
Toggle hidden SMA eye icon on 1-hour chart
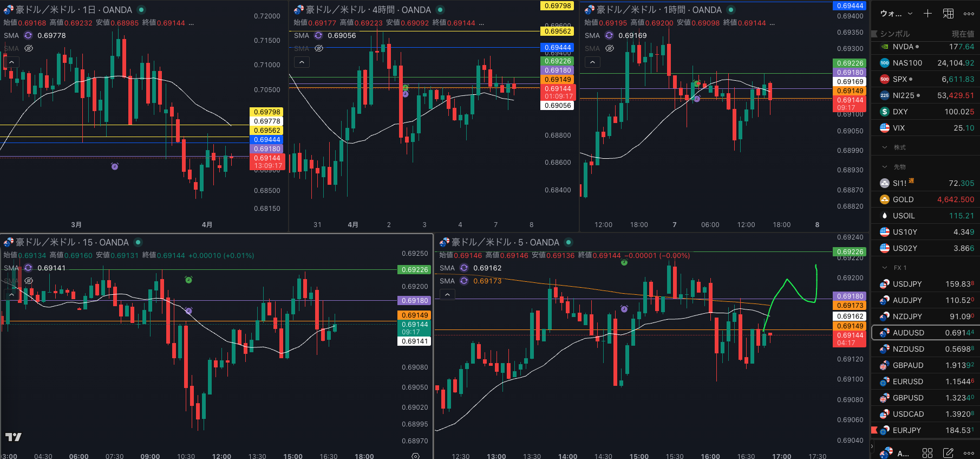tap(610, 48)
